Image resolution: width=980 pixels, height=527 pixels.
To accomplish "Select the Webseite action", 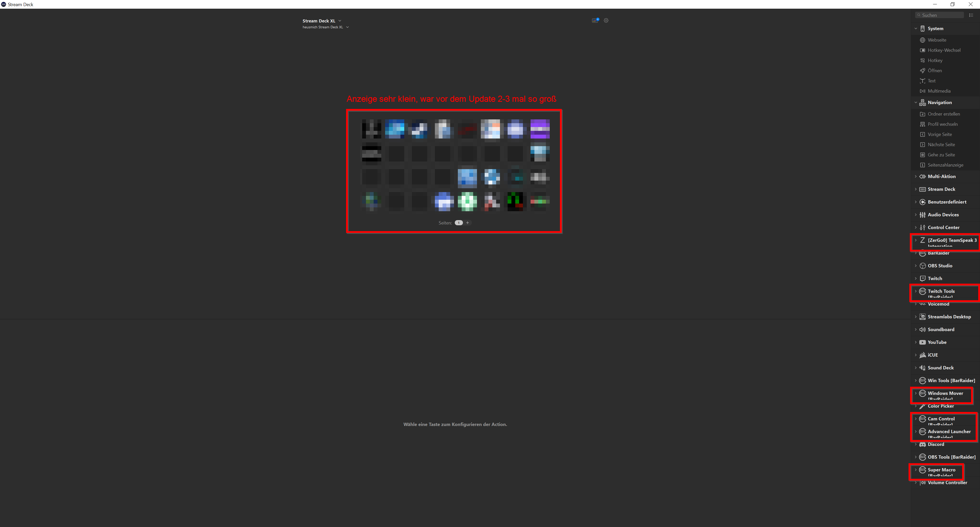I will (x=937, y=40).
